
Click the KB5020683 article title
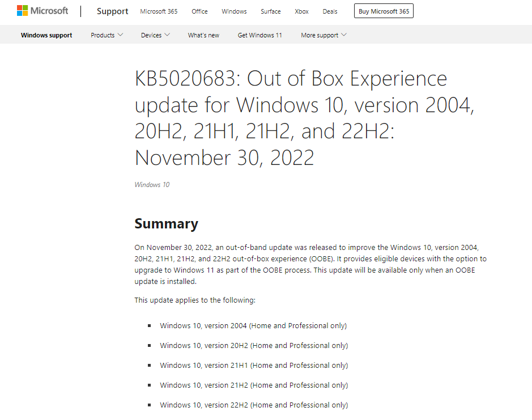[x=304, y=118]
